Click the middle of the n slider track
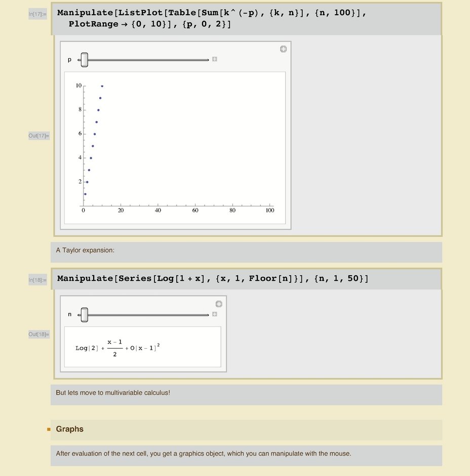Image resolution: width=470 pixels, height=476 pixels. (x=144, y=315)
